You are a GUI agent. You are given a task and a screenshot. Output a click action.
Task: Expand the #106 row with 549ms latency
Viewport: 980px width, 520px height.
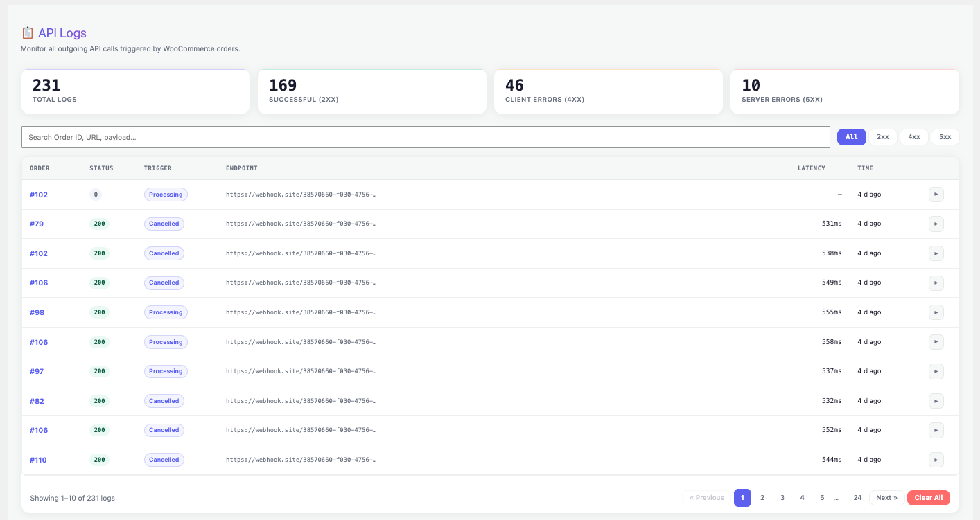936,283
